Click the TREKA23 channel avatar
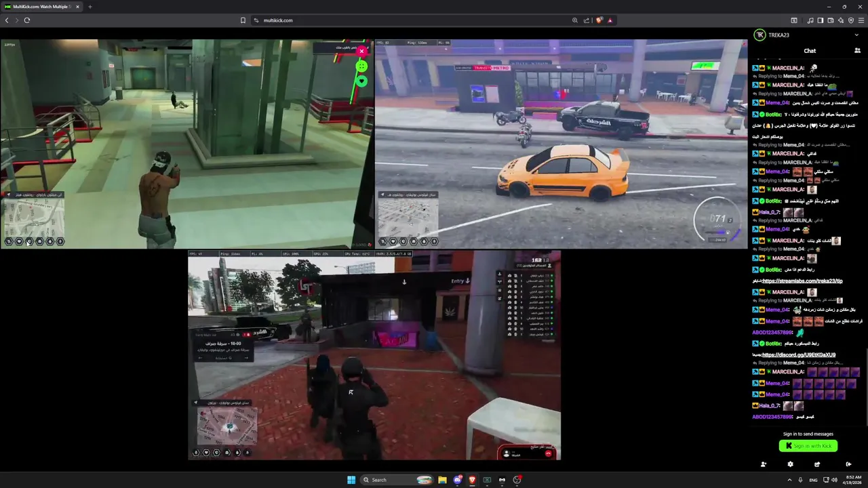This screenshot has height=488, width=868. [760, 35]
